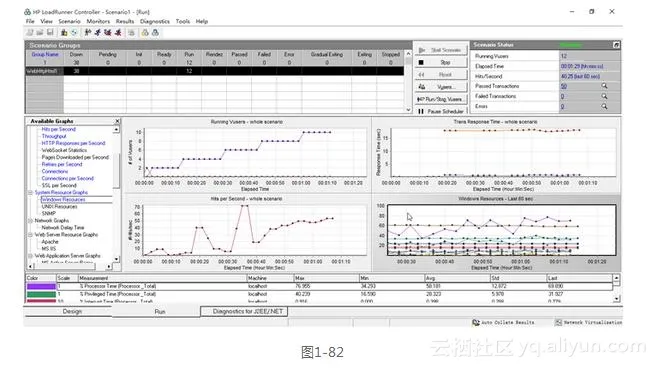Click the Stop scenario button
Image resolution: width=657 pixels, height=368 pixels.
[441, 62]
